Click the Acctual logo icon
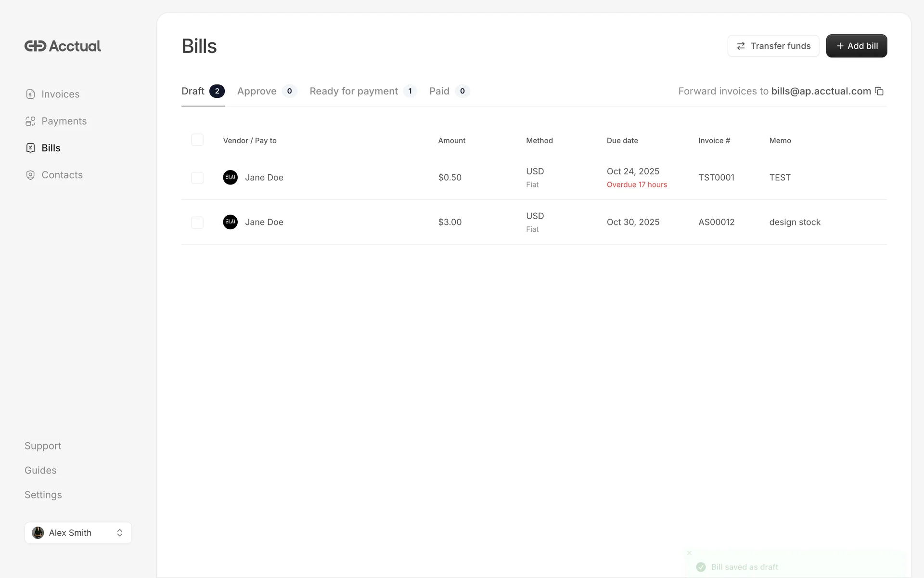924x578 pixels. coord(36,46)
